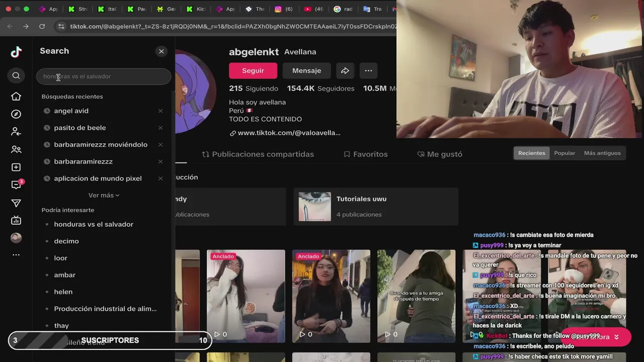This screenshot has width=644, height=362.
Task: View site information icon in address bar
Action: pos(61,26)
